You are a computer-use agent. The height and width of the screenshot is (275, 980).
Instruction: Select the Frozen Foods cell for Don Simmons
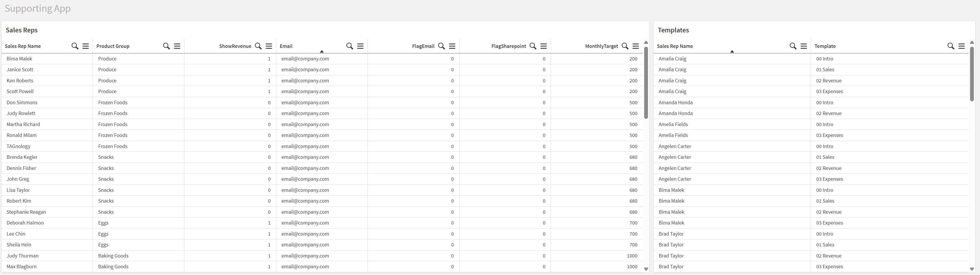point(113,102)
